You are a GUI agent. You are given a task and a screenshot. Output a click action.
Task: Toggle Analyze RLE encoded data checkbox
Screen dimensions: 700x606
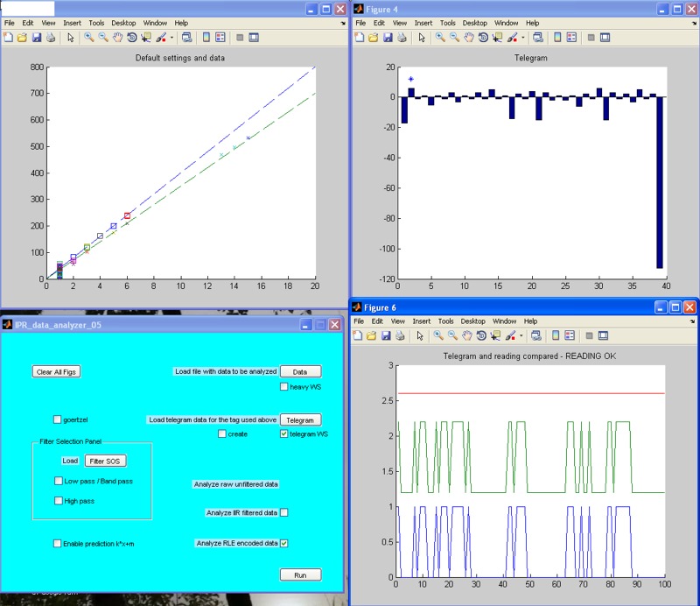click(x=283, y=543)
